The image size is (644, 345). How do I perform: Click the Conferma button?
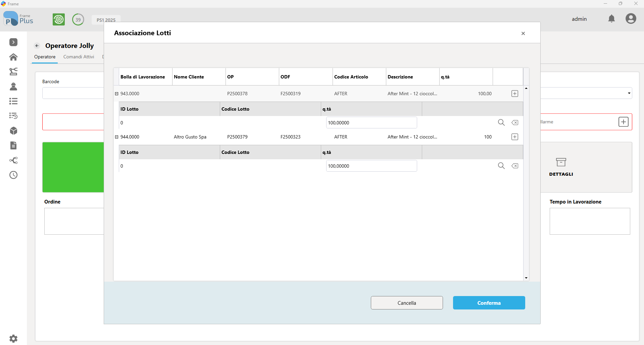point(489,303)
